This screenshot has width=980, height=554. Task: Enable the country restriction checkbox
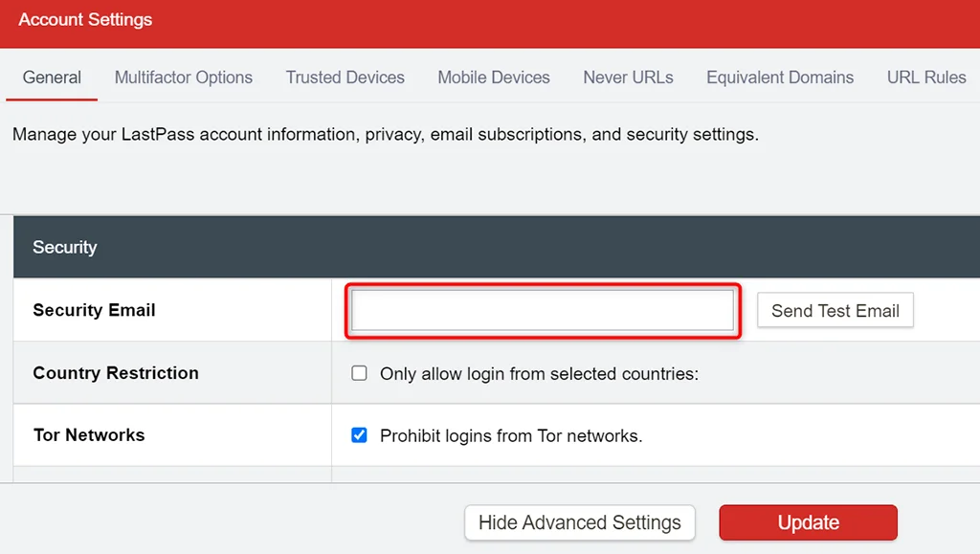pyautogui.click(x=360, y=373)
